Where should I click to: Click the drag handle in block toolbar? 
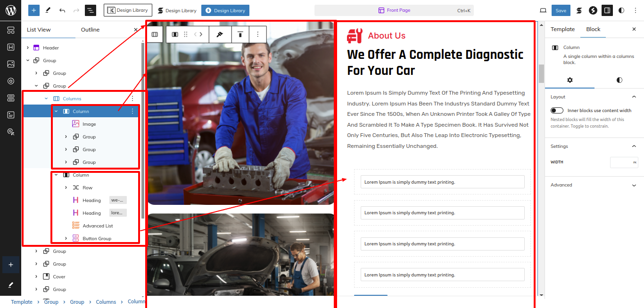point(186,34)
